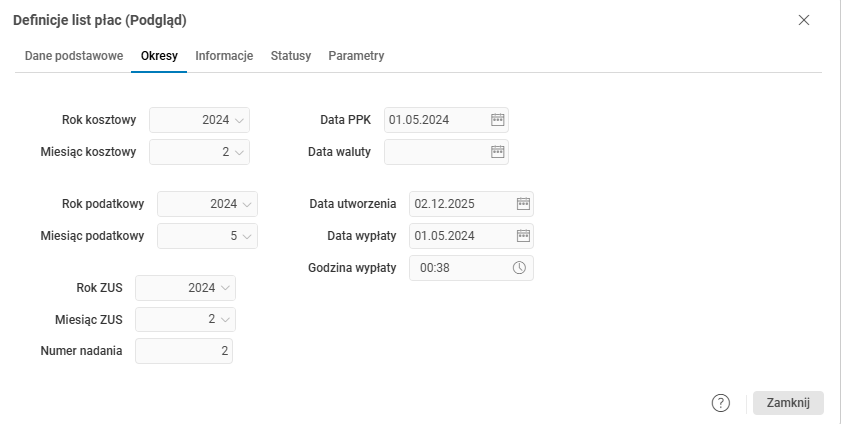Expand the Rok ZUS dropdown

coord(226,288)
